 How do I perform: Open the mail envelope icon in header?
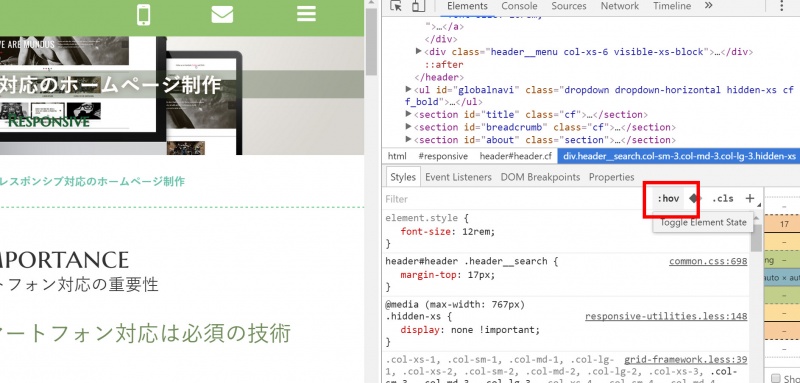pos(222,14)
